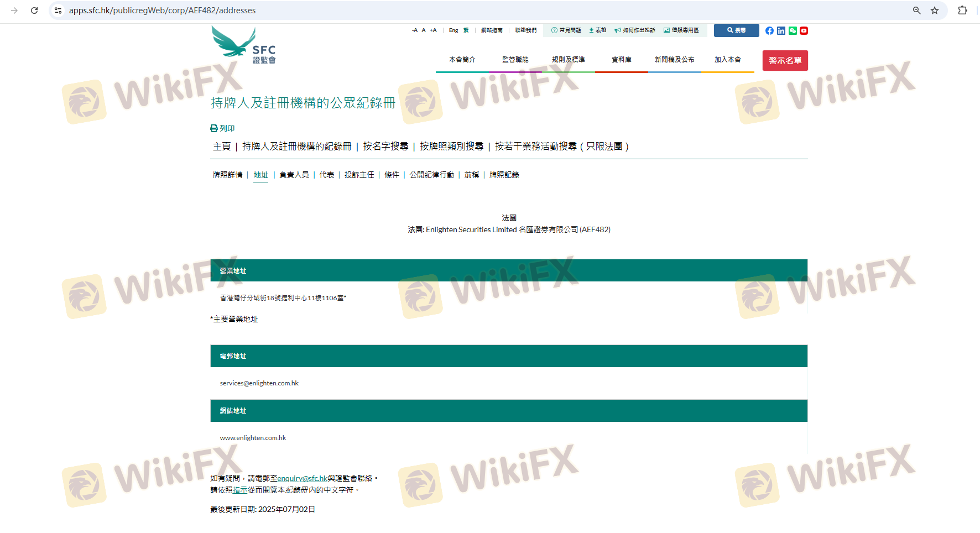
Task: Decrease font size with -A
Action: pos(415,30)
